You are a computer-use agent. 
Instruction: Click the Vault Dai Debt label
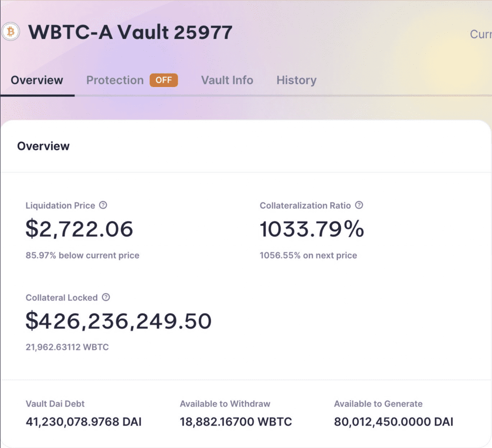click(55, 404)
